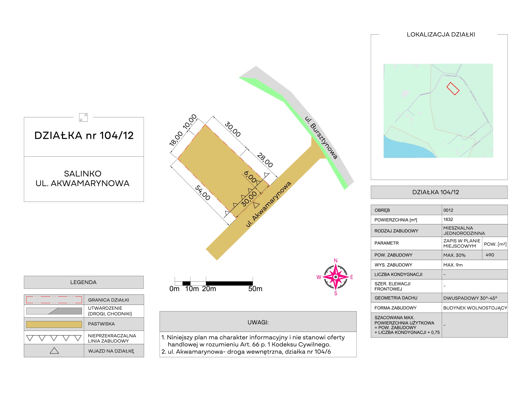Click the expand icon above the plot title
The width and height of the screenshot is (532, 399).
[x=83, y=117]
